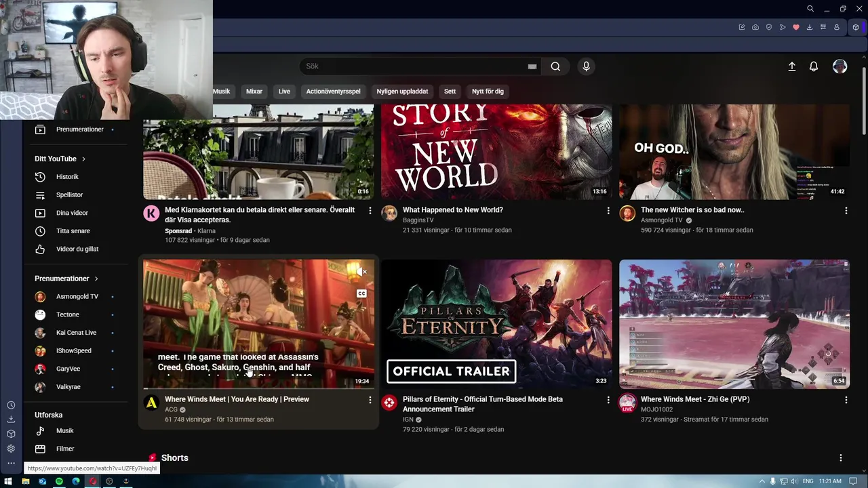Open more options for Pillars of Eternity trailer
The image size is (868, 488).
point(608,400)
